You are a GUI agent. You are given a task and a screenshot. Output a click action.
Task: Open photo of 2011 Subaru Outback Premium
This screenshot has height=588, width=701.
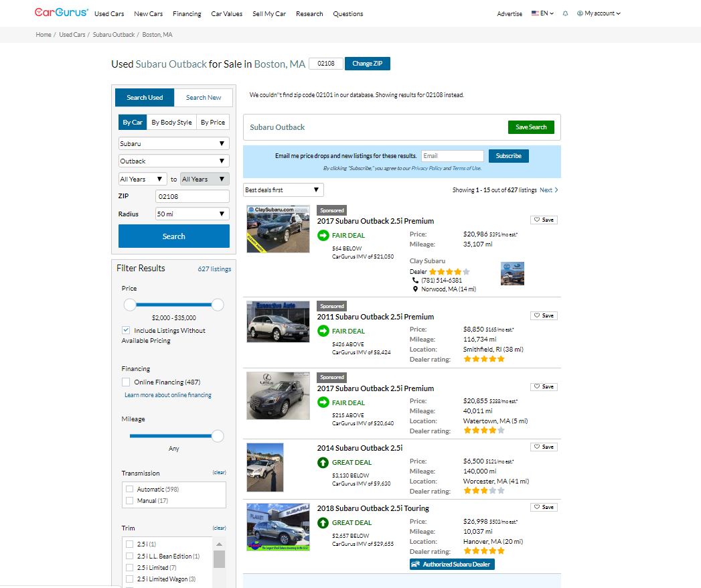pos(278,321)
